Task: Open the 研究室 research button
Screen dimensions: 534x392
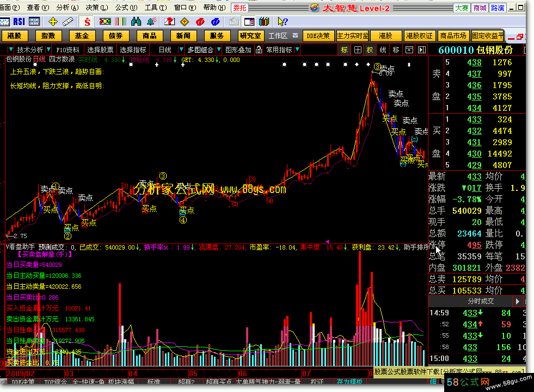Action: point(250,36)
